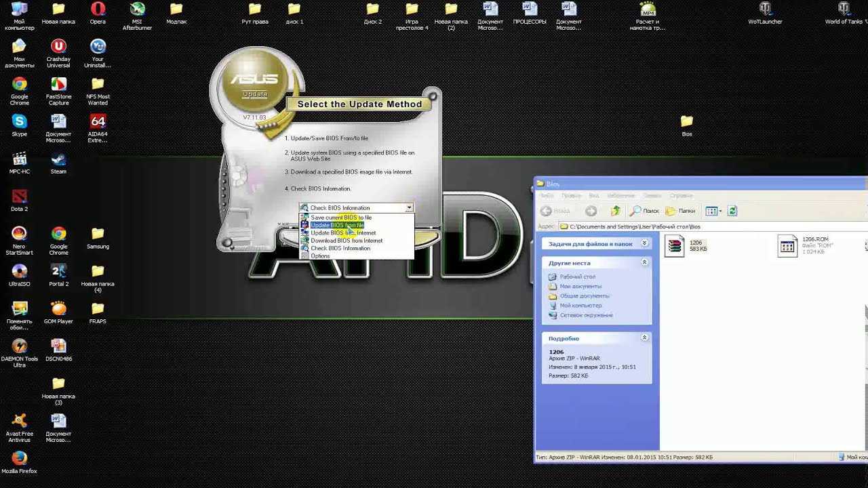868x488 pixels.
Task: Toggle the Folders (Папки) toolbar button
Action: 681,211
